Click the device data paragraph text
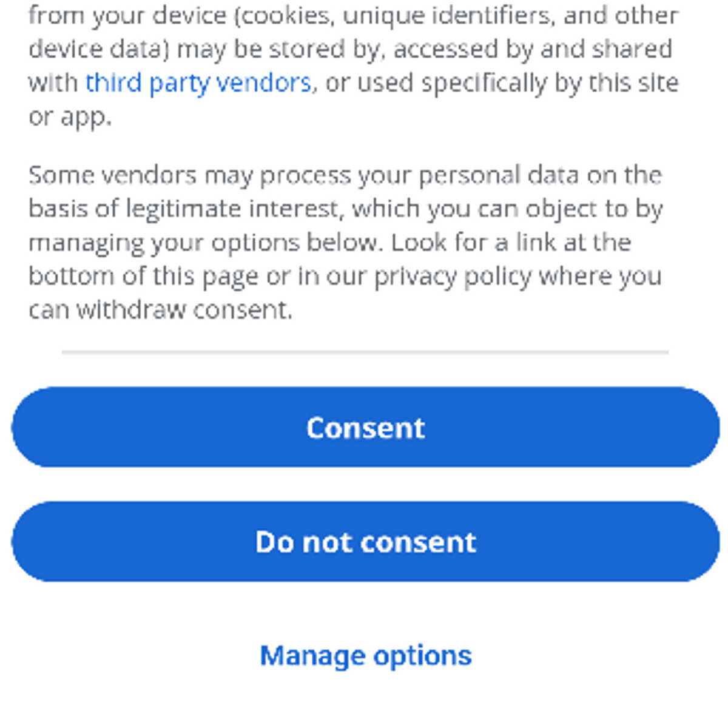This screenshot has height=728, width=728. click(x=353, y=66)
